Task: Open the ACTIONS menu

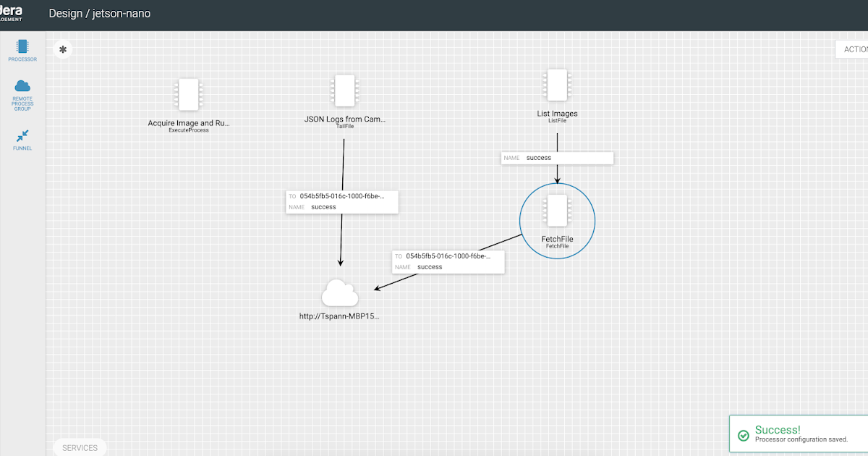Action: [856, 49]
